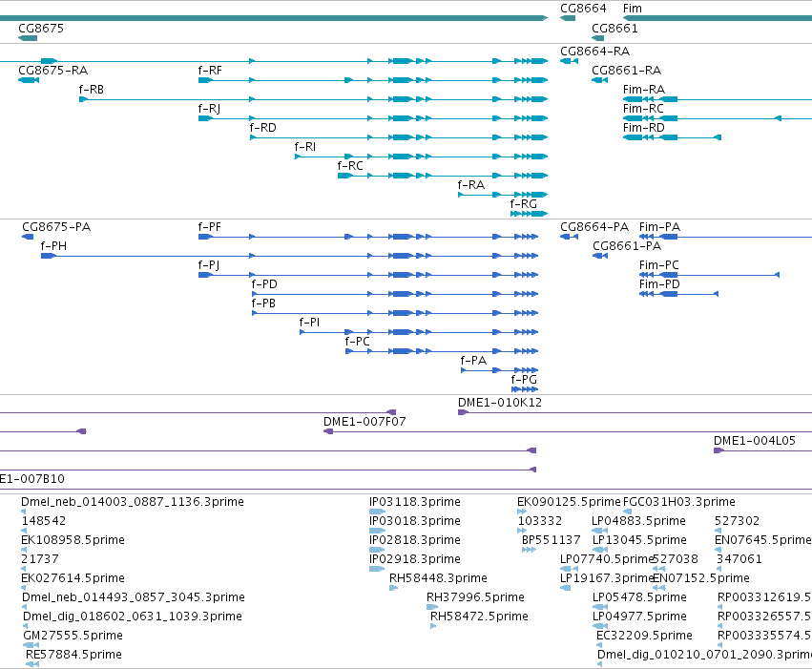
Task: Select feature 103332
Action: point(540,521)
